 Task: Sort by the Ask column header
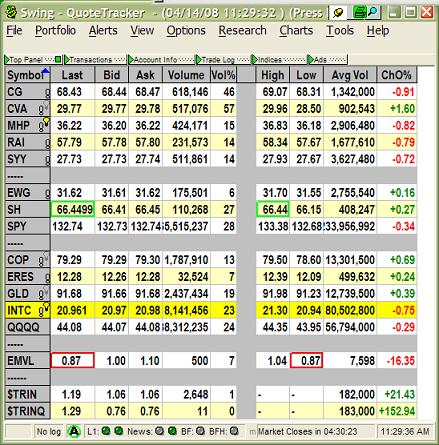coord(146,75)
